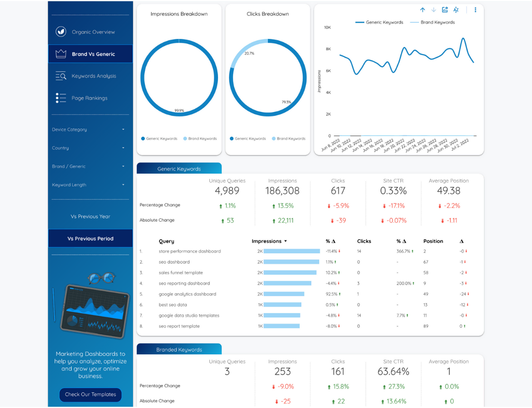Click the Page Rankings list icon
532x408 pixels.
coord(60,98)
